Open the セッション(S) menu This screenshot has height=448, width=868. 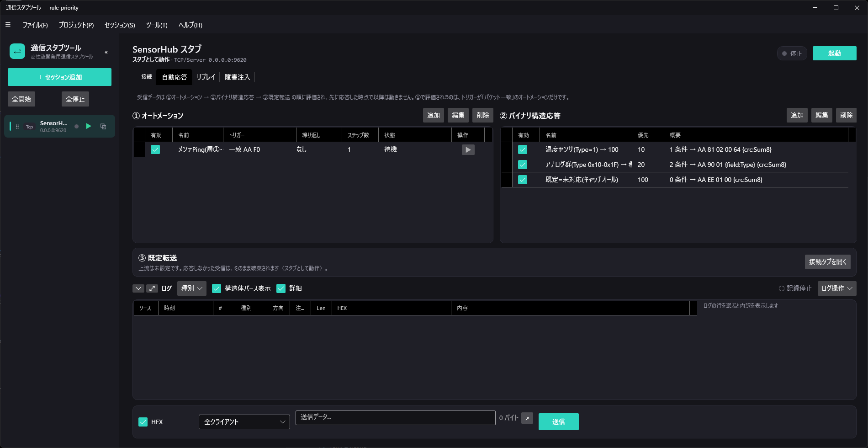[x=120, y=25]
